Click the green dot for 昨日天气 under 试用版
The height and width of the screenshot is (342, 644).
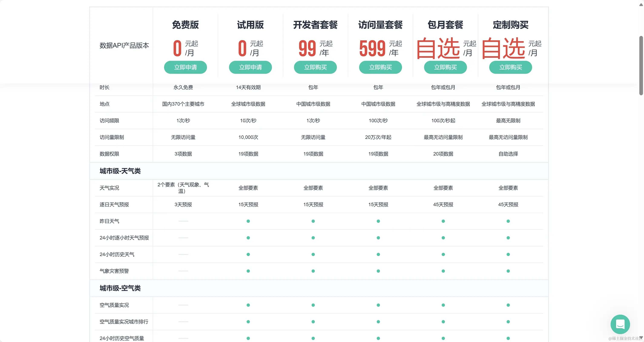[248, 221]
